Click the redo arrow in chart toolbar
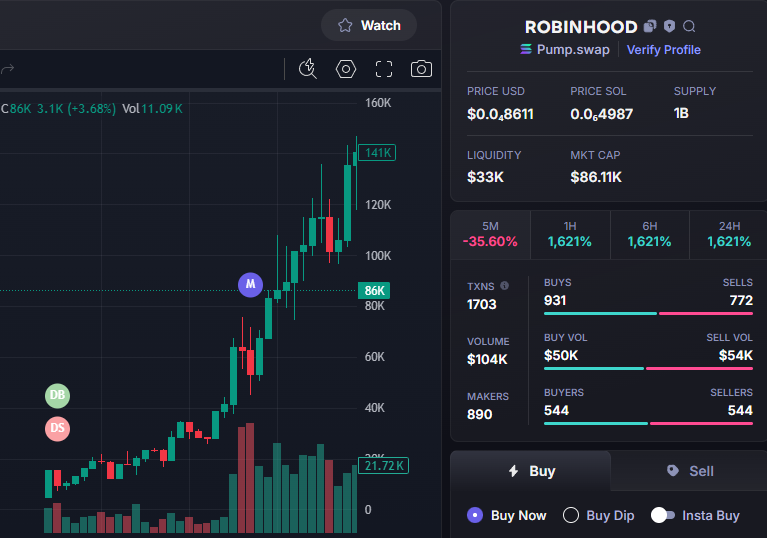The image size is (767, 538). (x=7, y=69)
